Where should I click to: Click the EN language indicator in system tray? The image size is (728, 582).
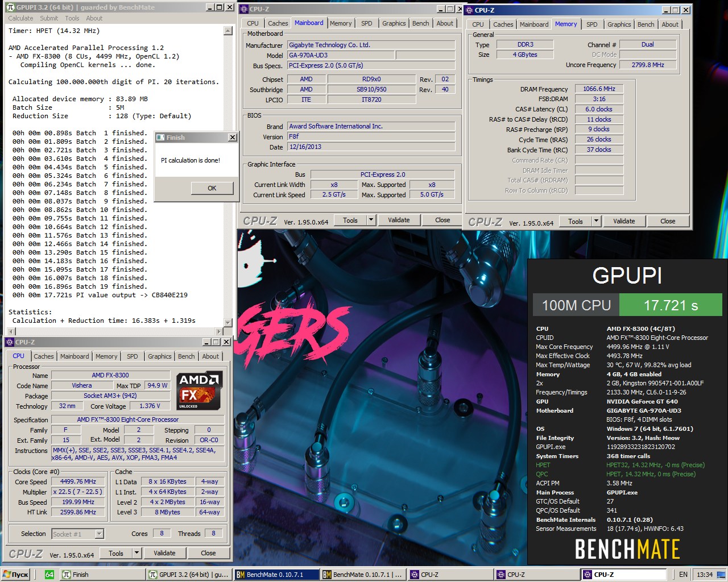683,575
